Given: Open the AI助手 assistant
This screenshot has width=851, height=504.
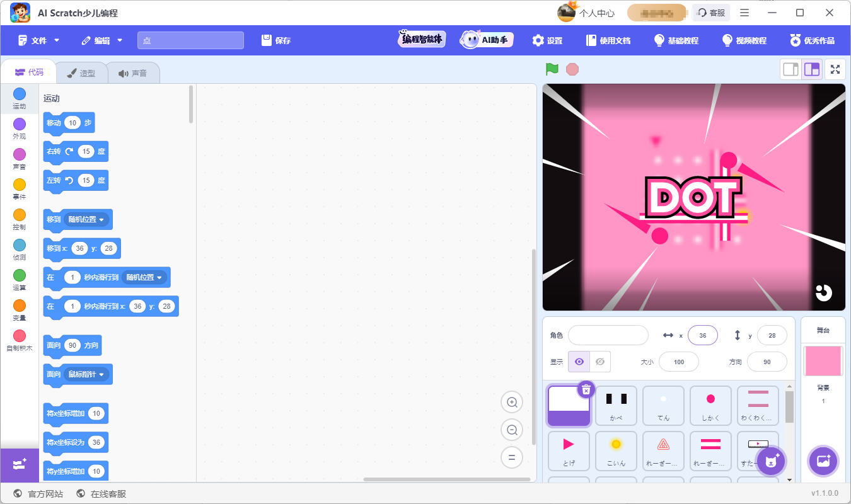Looking at the screenshot, I should tap(486, 40).
